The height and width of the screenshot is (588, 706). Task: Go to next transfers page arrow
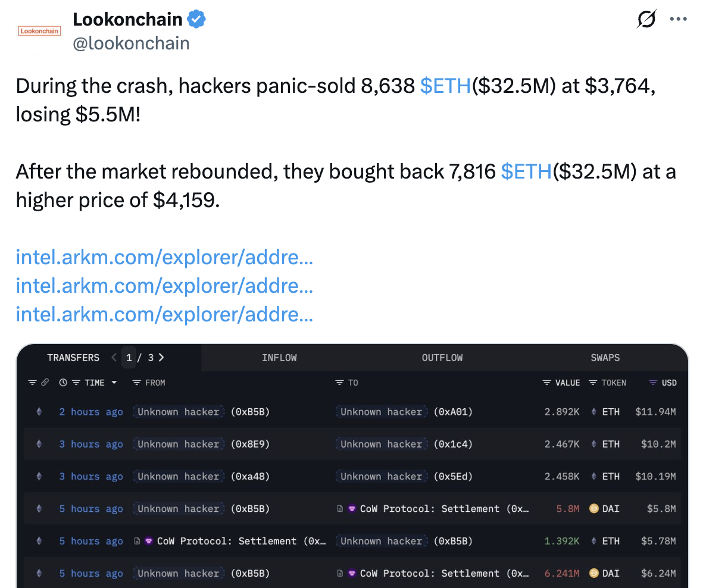click(x=161, y=358)
